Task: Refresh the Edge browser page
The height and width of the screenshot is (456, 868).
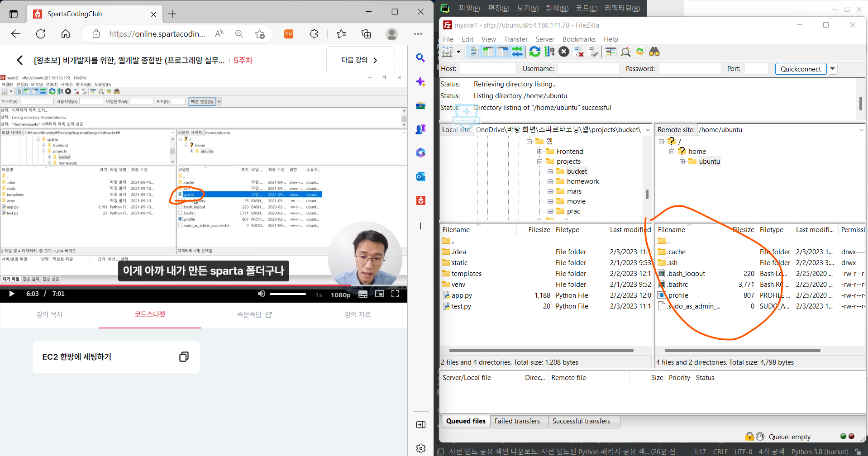Action: [41, 34]
